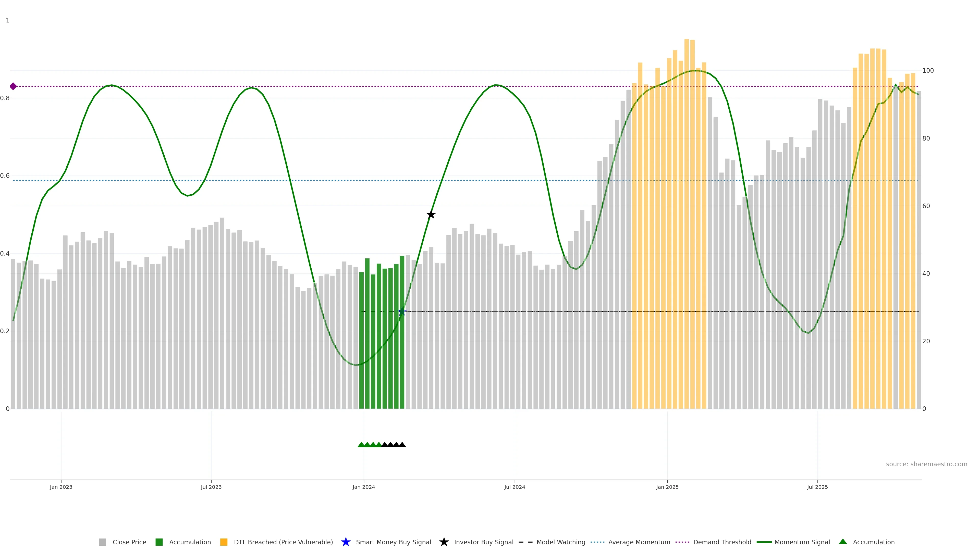Toggle Average Momentum line in legend
Viewport: 980px width, 551px height.
639,542
